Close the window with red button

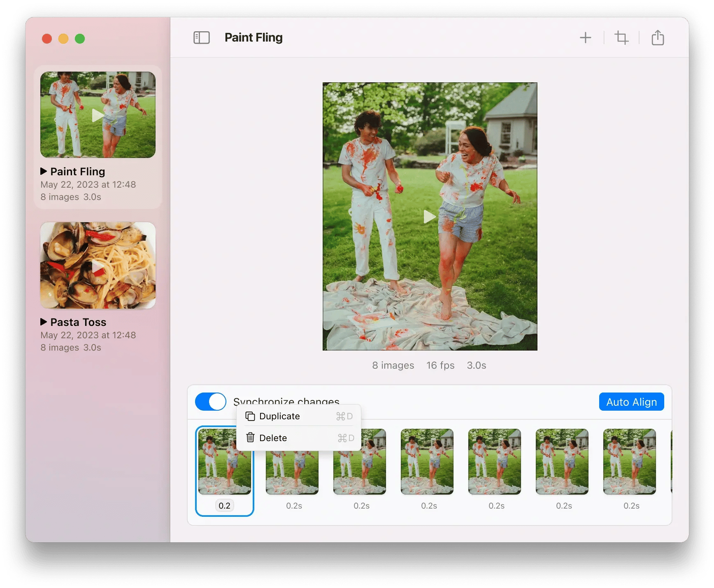click(x=47, y=39)
